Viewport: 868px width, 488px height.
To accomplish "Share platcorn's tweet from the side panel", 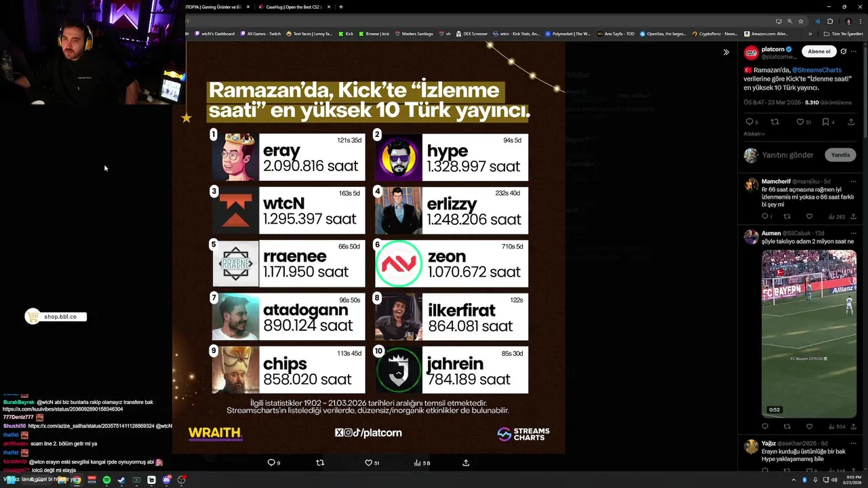I will (851, 122).
